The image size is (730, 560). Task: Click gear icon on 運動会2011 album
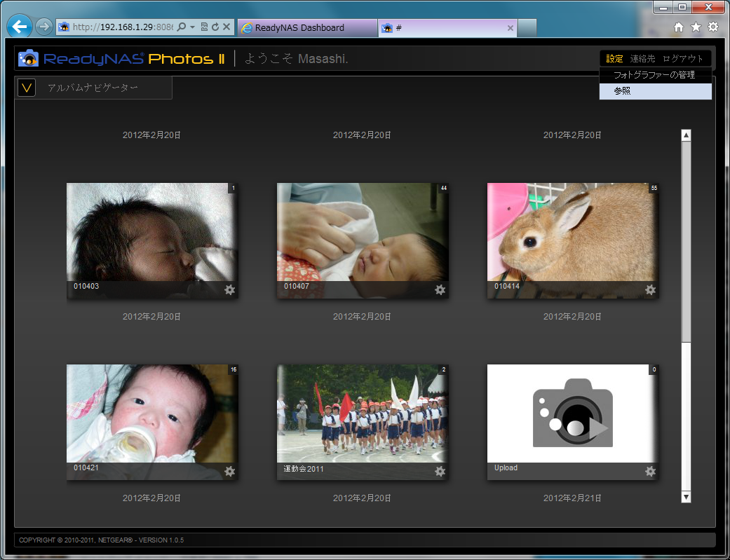[440, 472]
